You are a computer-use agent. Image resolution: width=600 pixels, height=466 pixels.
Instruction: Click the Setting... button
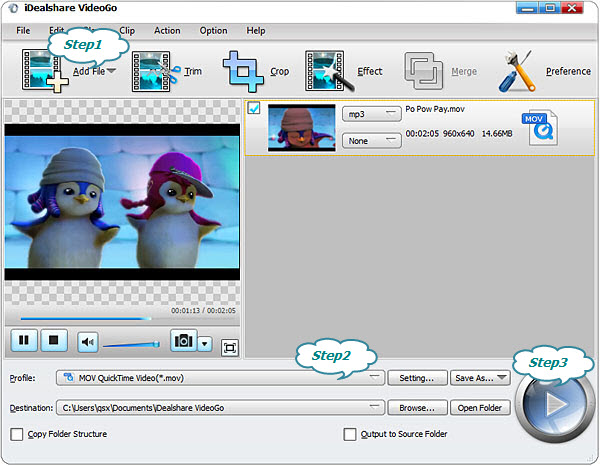pyautogui.click(x=417, y=378)
